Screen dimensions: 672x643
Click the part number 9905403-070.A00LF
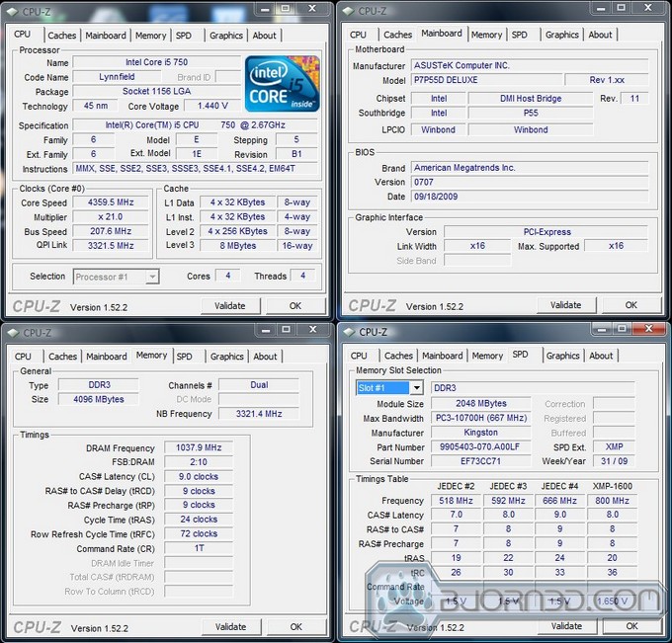tap(480, 446)
